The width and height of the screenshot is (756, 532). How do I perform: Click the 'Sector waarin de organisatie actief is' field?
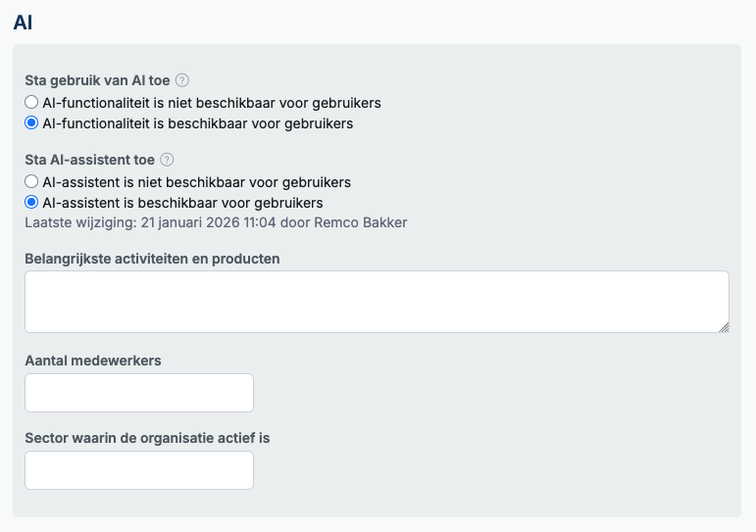[x=139, y=470]
